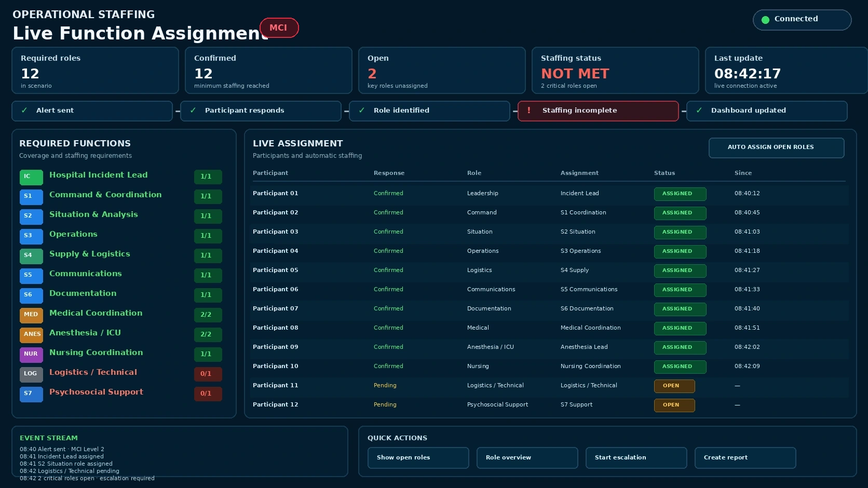Image resolution: width=868 pixels, height=488 pixels.
Task: Select the Participant responds workflow step
Action: (261, 111)
